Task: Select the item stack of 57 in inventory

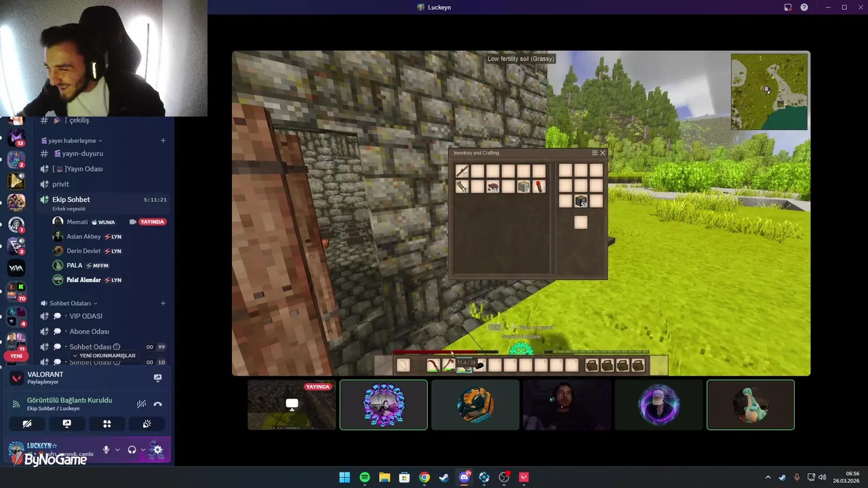Action: tap(462, 186)
